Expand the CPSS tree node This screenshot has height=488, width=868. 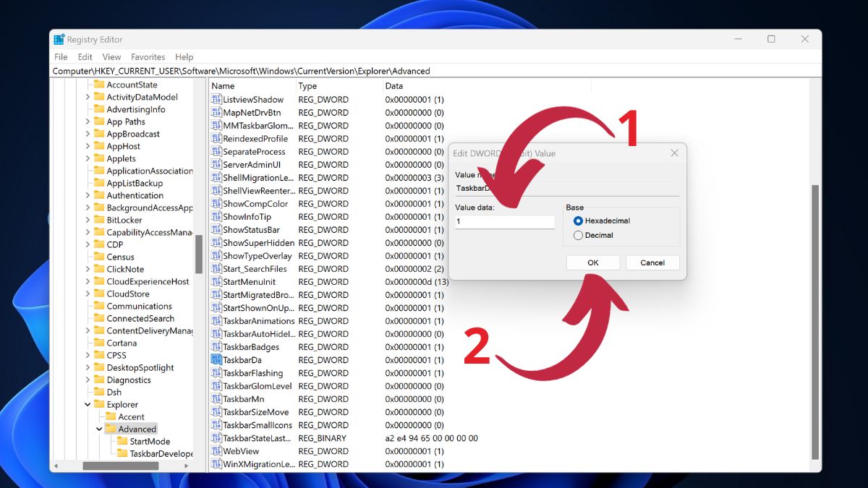(x=89, y=355)
